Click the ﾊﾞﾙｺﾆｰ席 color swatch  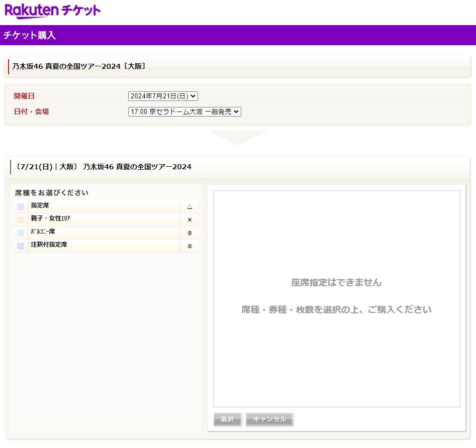point(21,233)
